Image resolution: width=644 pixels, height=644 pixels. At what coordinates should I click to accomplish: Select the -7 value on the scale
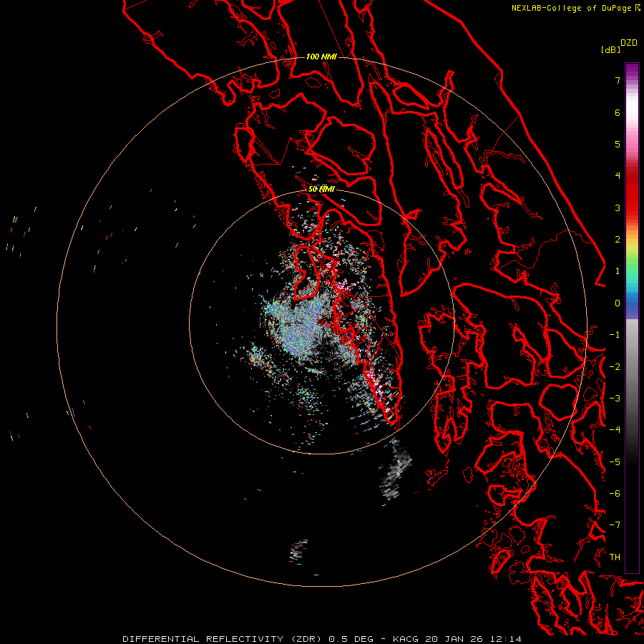615,525
